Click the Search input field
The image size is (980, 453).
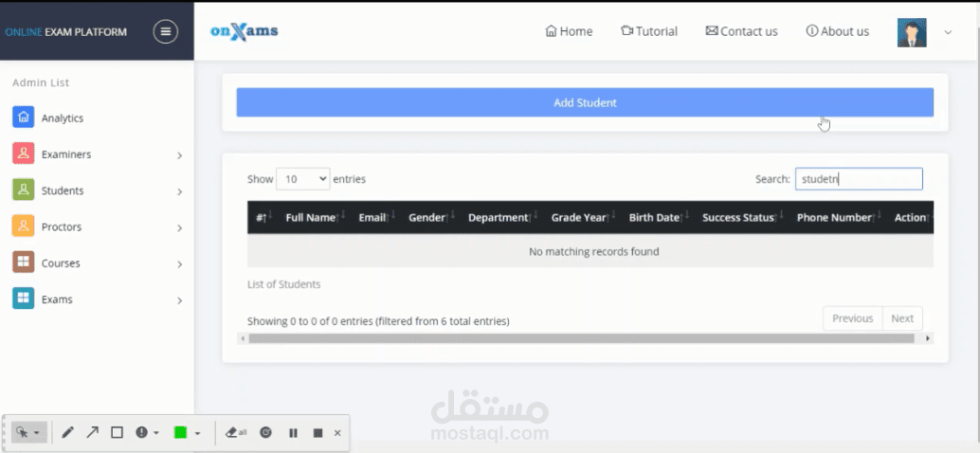pos(859,179)
